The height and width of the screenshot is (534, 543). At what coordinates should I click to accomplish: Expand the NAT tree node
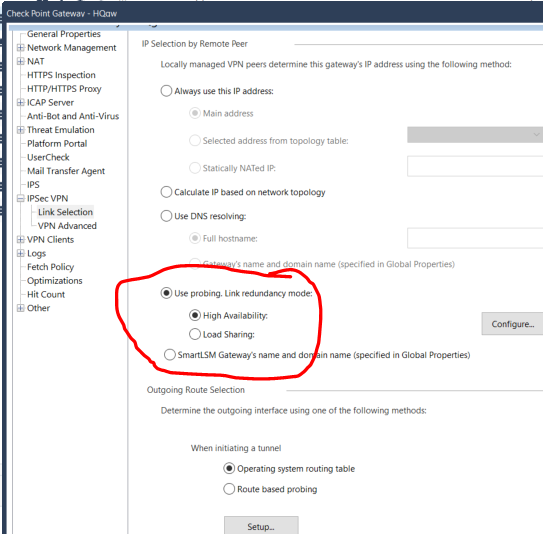pos(21,61)
